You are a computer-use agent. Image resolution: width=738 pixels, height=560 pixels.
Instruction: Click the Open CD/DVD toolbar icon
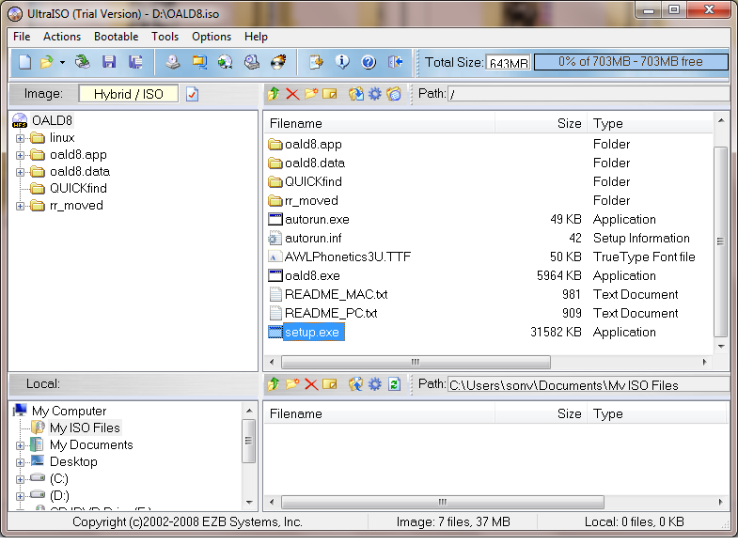(x=83, y=62)
